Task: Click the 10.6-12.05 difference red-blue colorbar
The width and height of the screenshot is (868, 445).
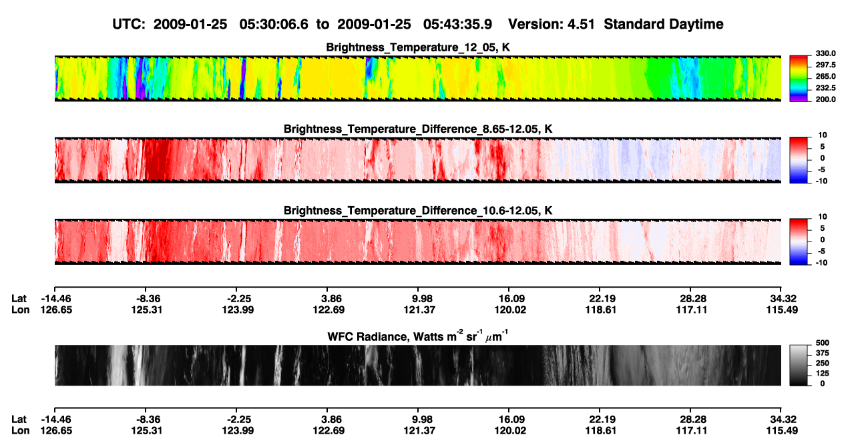Action: click(x=799, y=242)
